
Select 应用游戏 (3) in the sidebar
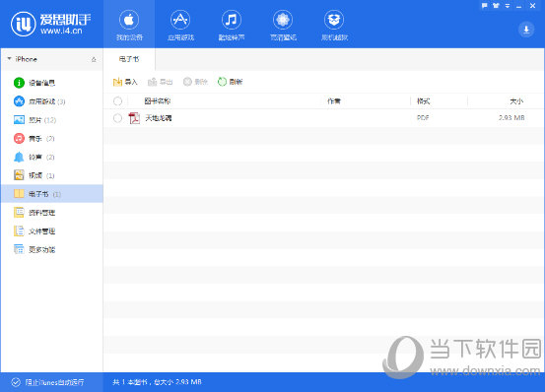52,101
